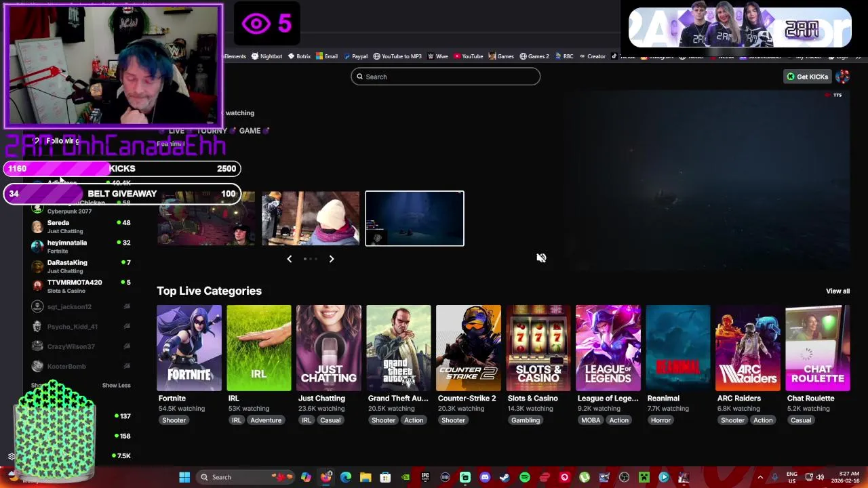This screenshot has width=868, height=488.
Task: Open the RBC bookmark
Action: click(564, 56)
